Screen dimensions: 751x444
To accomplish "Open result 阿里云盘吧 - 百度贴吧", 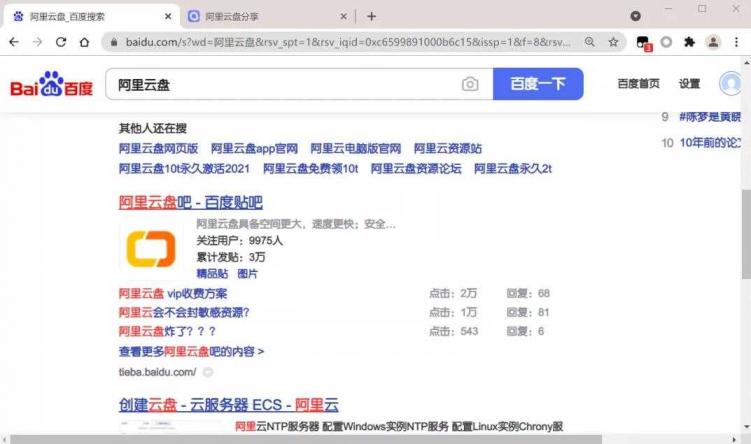I will 191,203.
